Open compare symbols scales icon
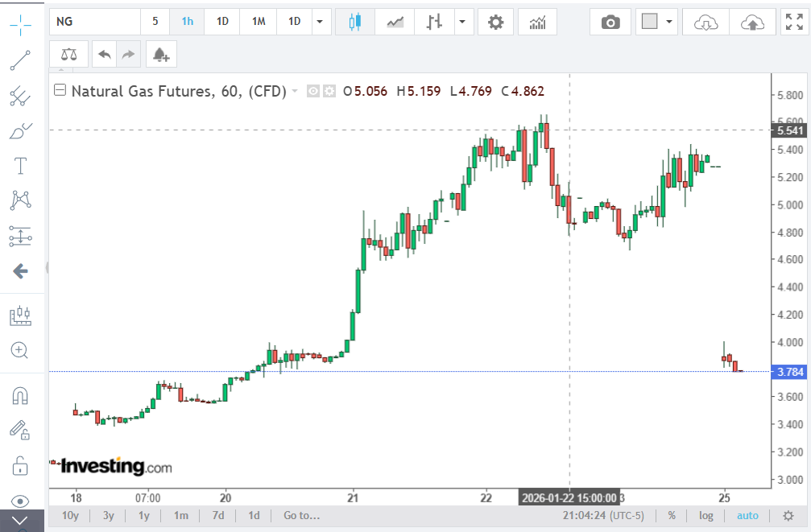811x532 pixels. coord(68,54)
